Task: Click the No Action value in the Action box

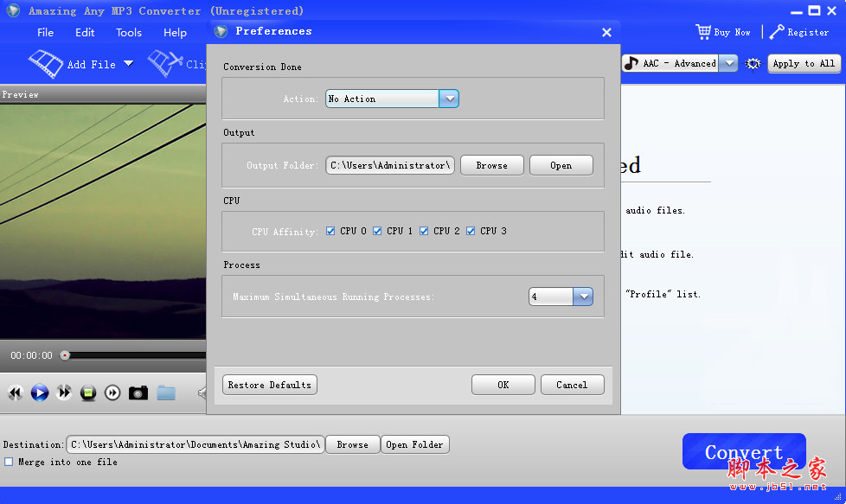Action: tap(352, 99)
